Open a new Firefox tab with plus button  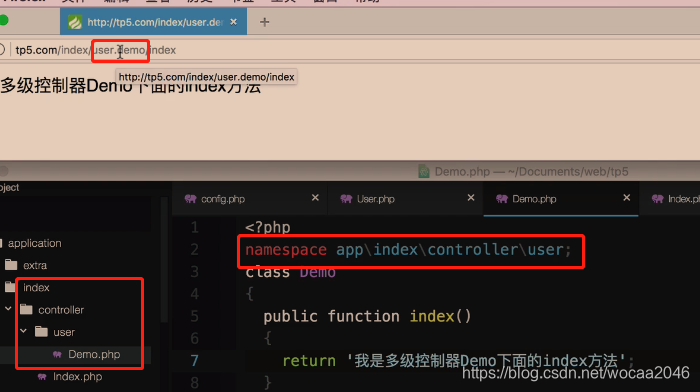[264, 22]
